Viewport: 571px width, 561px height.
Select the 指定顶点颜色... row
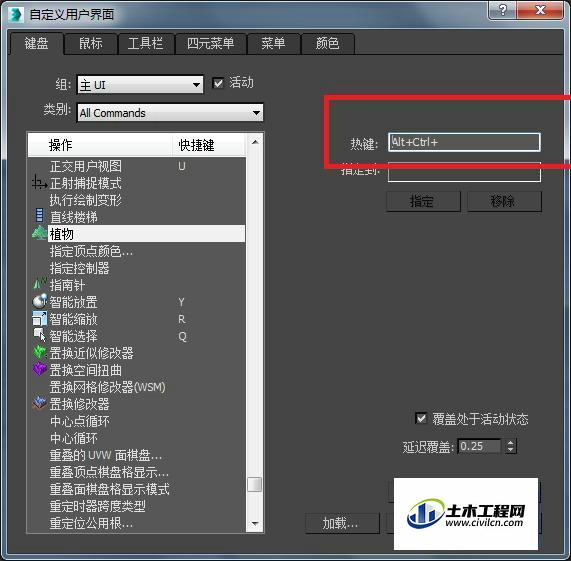click(137, 251)
